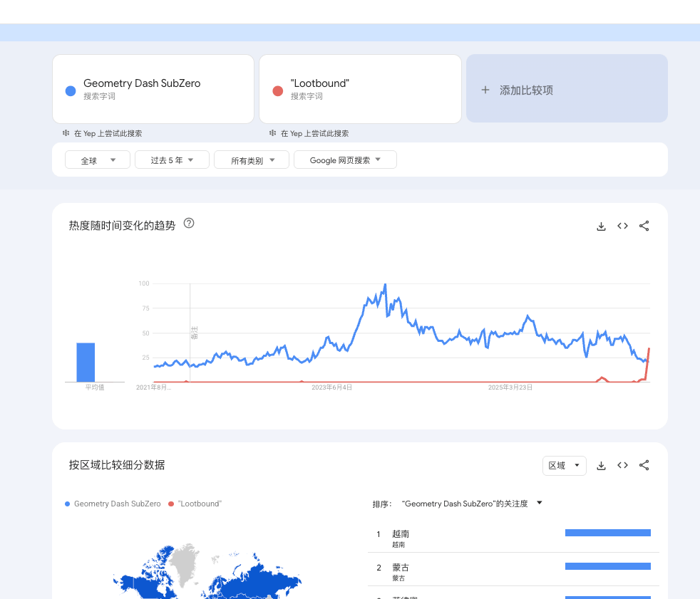Click "Lootbound" map legend entry
Screen dimensions: 700x599
click(x=195, y=504)
